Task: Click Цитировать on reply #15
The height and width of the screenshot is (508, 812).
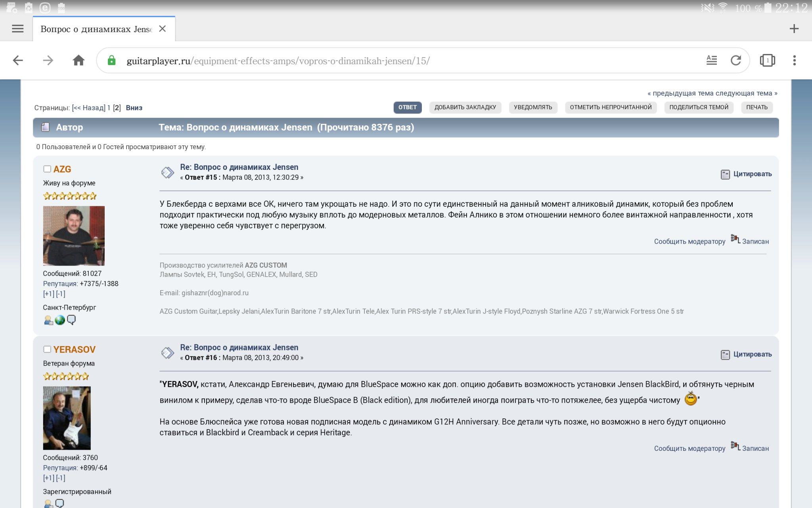Action: [752, 174]
